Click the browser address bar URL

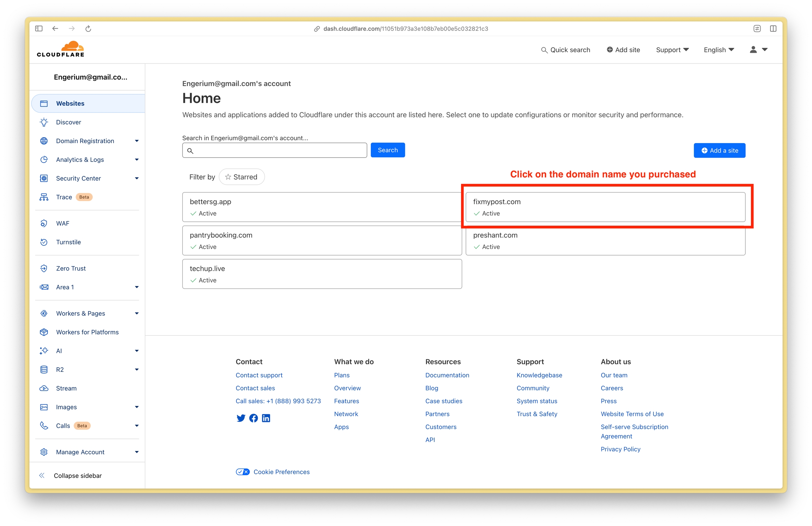click(x=406, y=29)
